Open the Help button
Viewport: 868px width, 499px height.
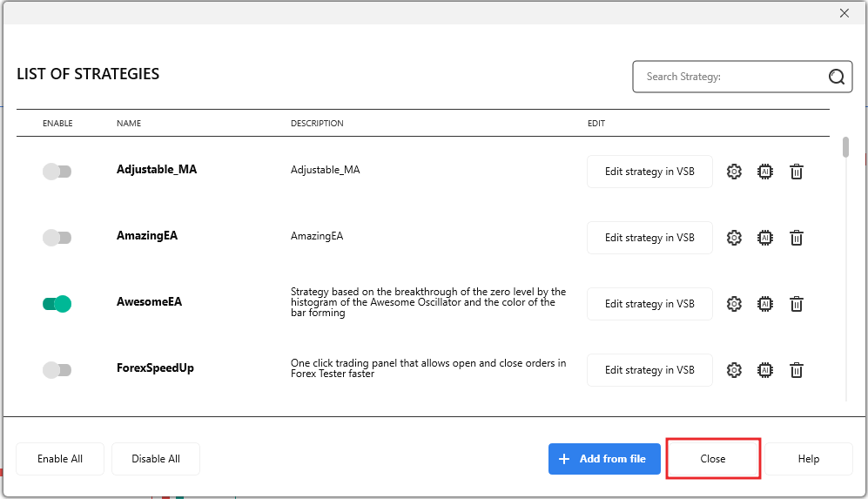[x=809, y=459]
